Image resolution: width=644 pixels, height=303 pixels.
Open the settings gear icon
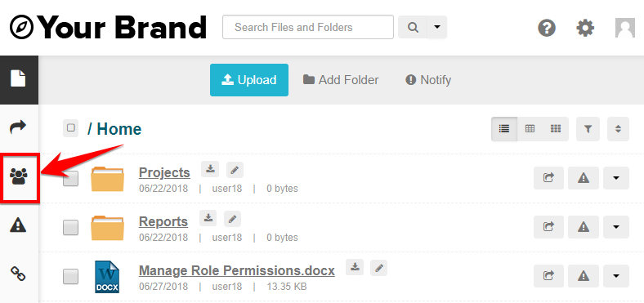(585, 28)
